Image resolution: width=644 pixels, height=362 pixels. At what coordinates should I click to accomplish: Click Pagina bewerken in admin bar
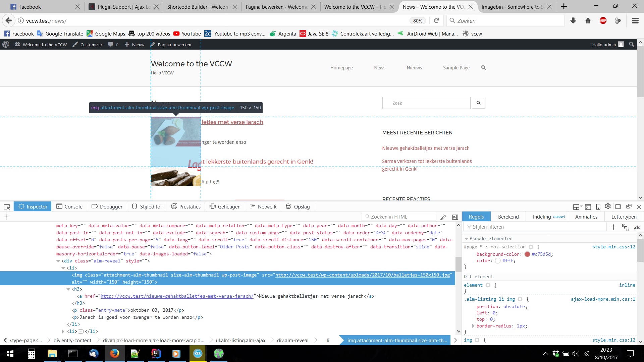[x=171, y=45]
